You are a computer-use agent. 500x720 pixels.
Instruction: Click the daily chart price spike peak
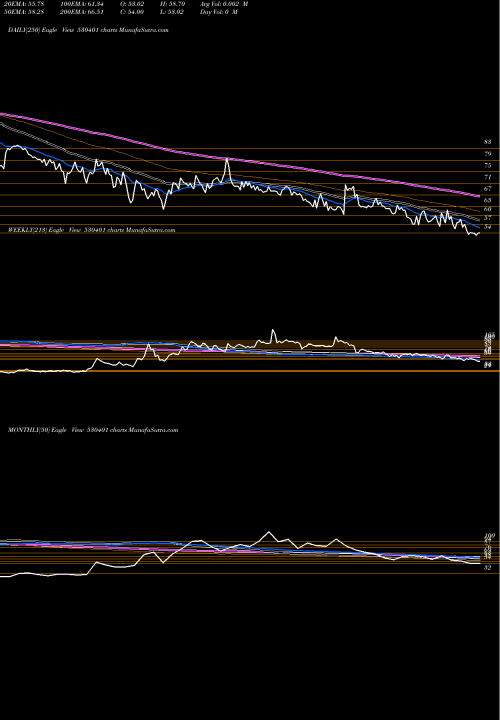tap(227, 159)
